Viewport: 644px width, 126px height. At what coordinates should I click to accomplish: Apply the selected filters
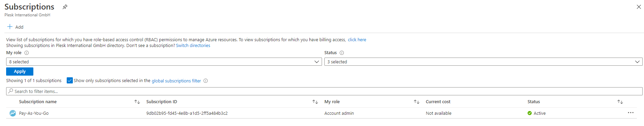[20, 72]
